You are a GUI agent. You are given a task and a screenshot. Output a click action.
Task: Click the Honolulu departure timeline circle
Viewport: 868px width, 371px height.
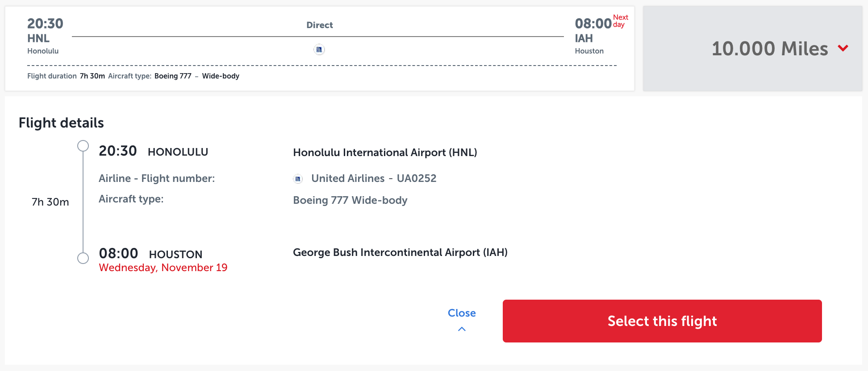pyautogui.click(x=83, y=146)
